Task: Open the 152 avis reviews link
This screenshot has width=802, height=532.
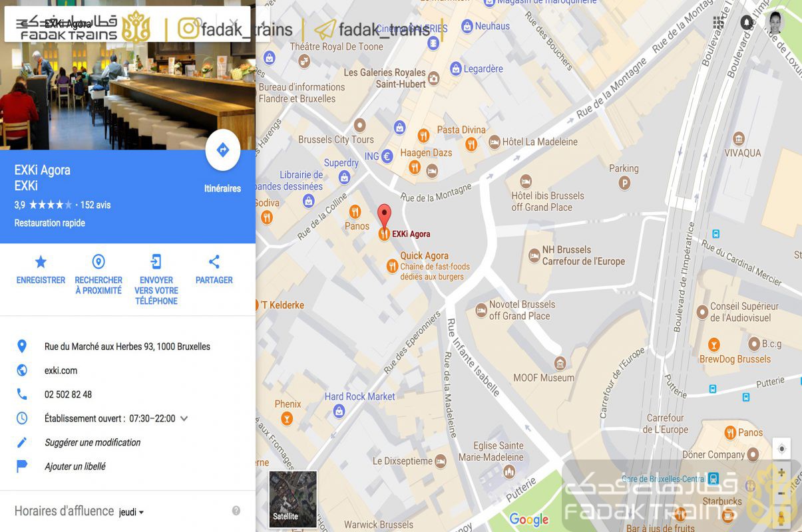Action: pos(95,205)
